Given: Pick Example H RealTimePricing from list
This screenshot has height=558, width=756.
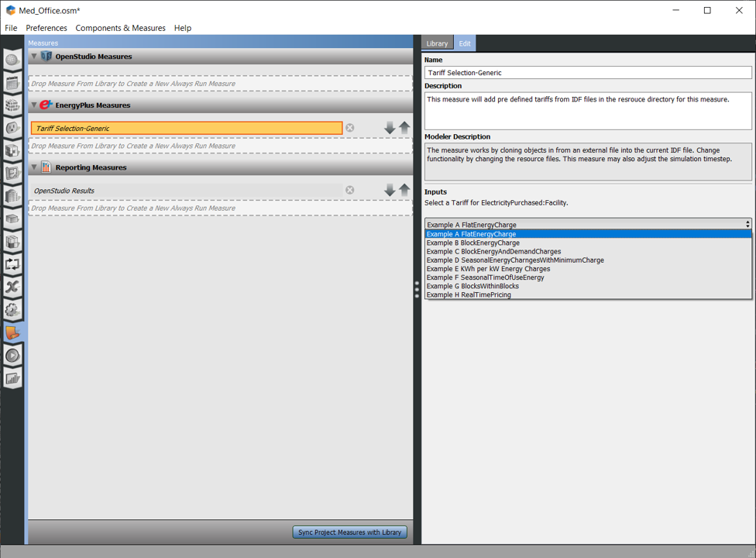Looking at the screenshot, I should point(469,295).
